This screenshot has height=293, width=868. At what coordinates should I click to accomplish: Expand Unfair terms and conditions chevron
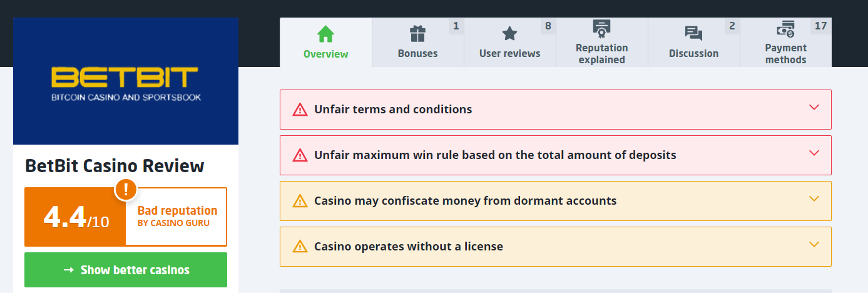(814, 108)
